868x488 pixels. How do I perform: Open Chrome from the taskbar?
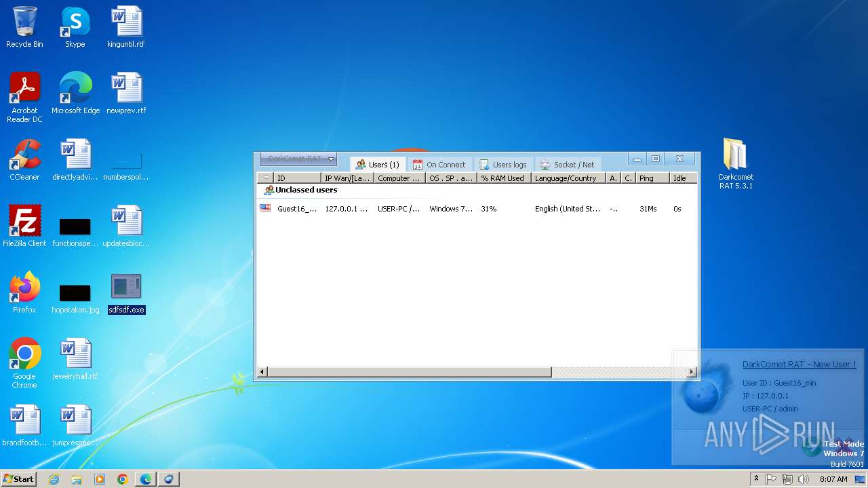[x=123, y=479]
